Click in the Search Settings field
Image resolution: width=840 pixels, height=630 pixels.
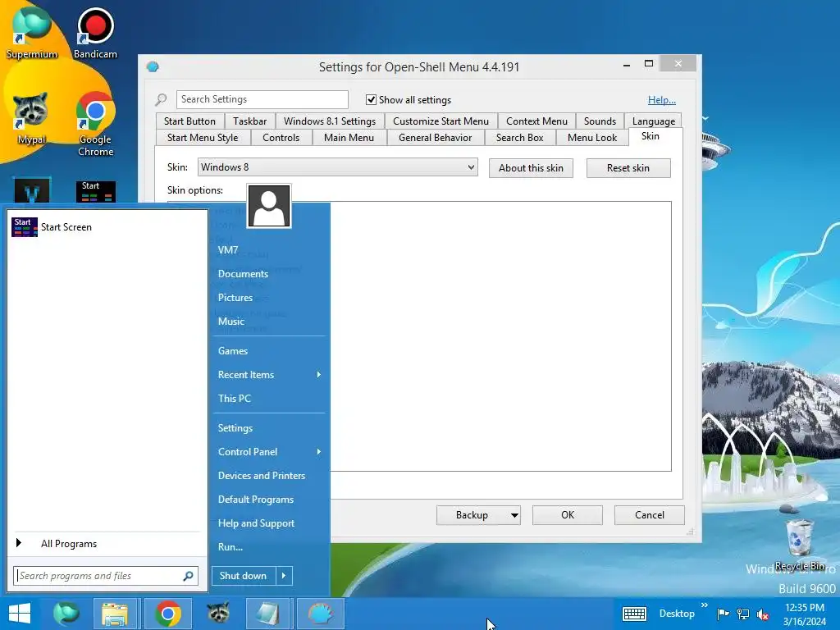point(262,99)
